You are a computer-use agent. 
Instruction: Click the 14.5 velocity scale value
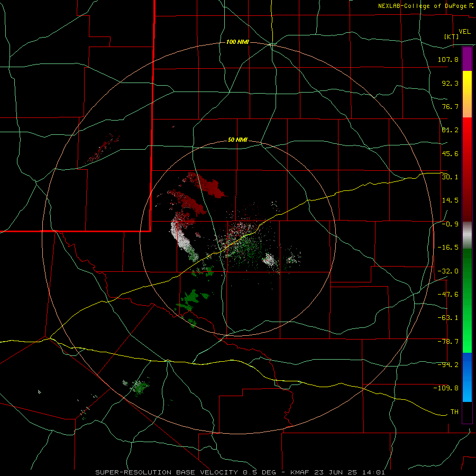[450, 200]
